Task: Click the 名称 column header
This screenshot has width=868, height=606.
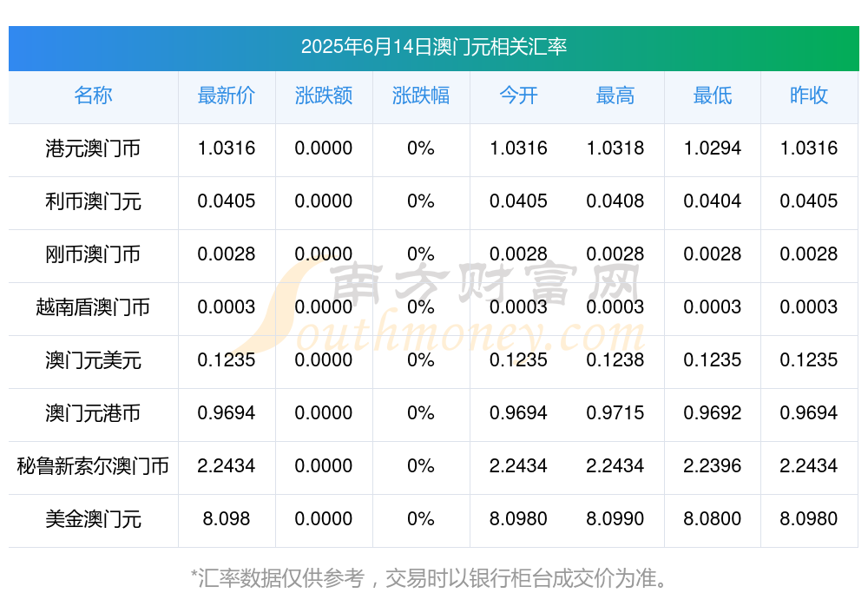Action: [93, 96]
